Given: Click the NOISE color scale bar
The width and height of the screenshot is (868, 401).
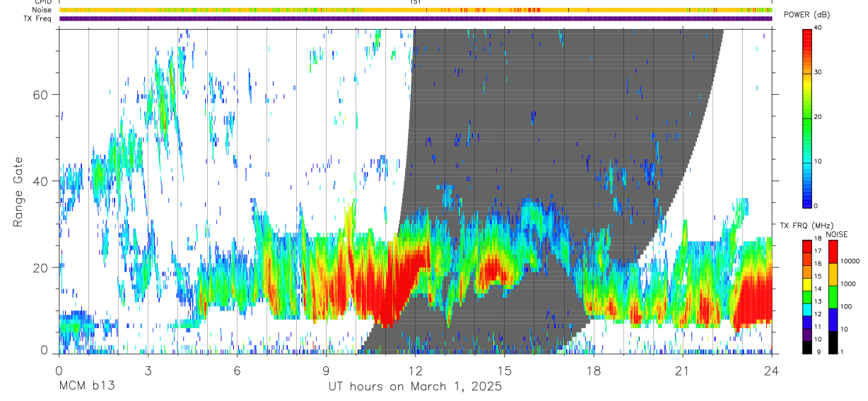Looking at the screenshot, I should [x=833, y=297].
